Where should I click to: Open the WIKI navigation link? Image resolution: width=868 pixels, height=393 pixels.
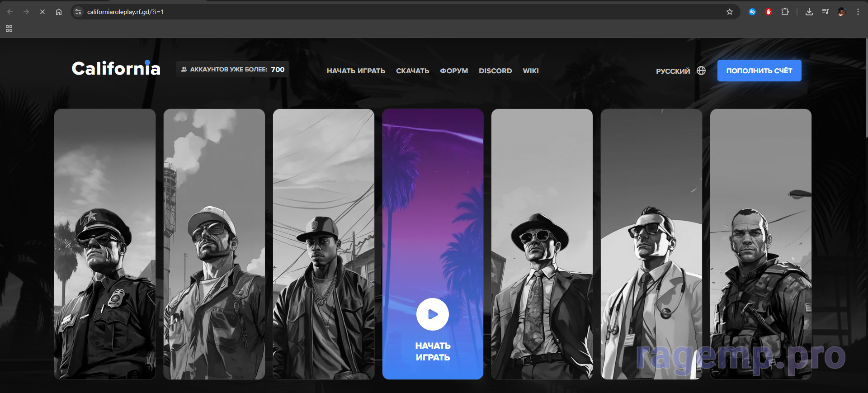(531, 71)
